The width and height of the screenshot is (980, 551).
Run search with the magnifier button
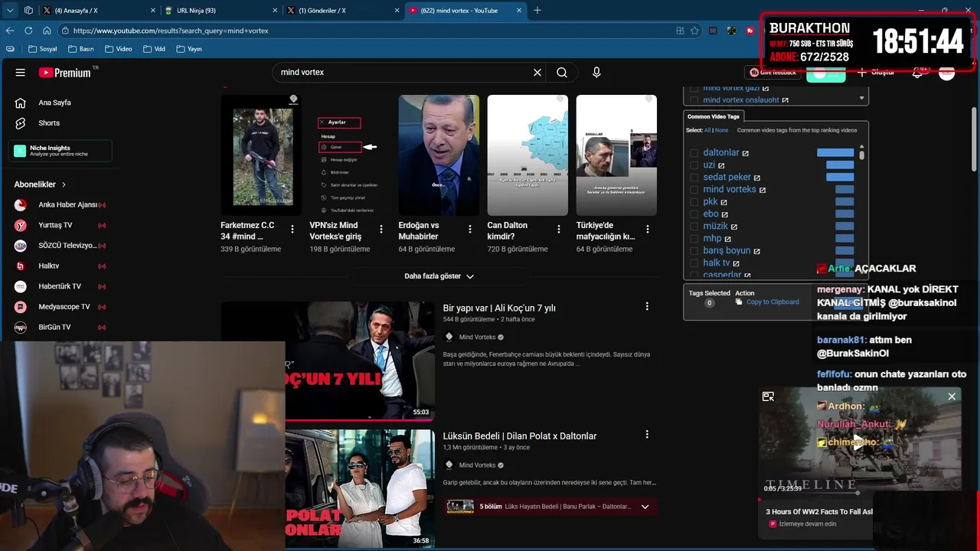pos(562,73)
